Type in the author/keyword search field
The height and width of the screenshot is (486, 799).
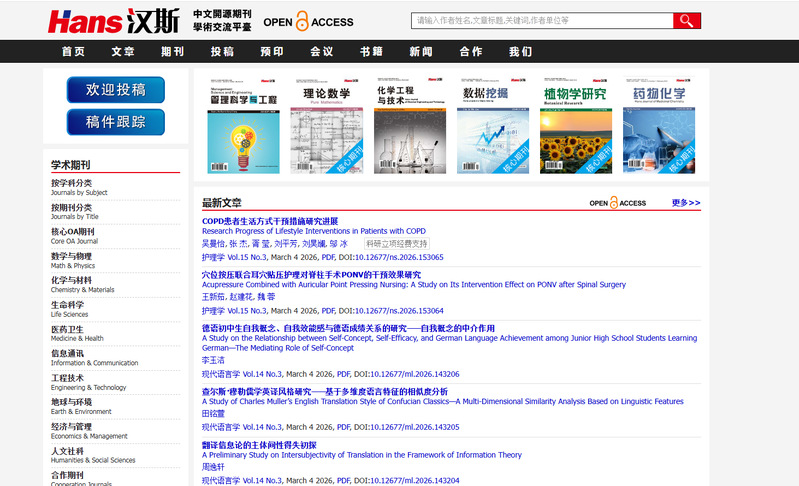coord(541,21)
